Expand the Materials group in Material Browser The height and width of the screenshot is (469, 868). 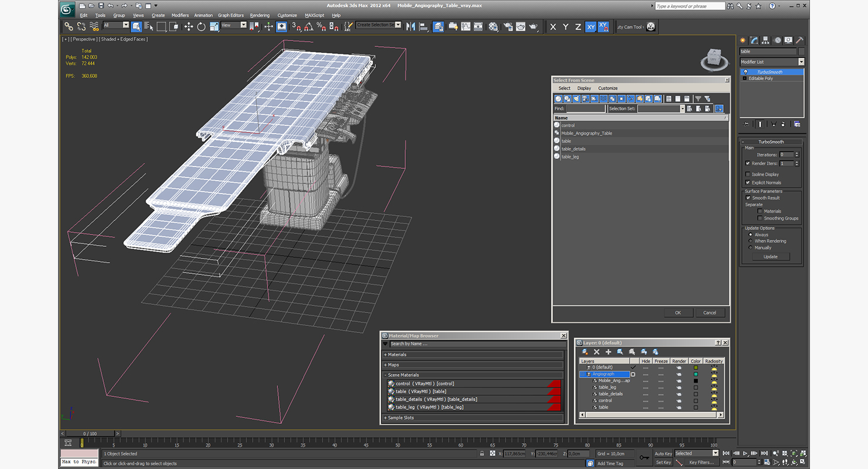[473, 355]
